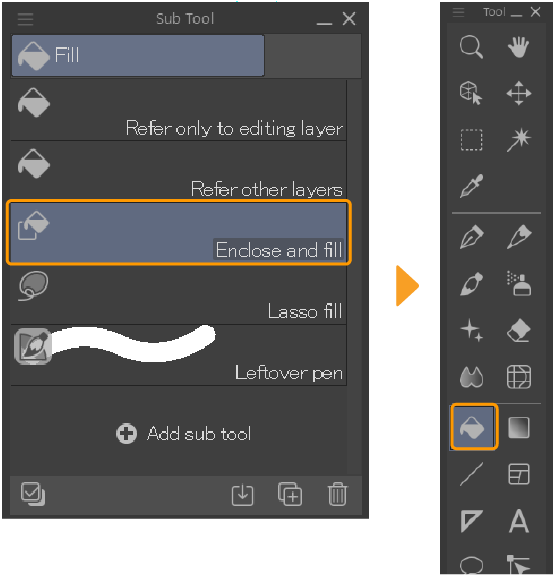Select the Move layer tool
Screen dimensions: 556x576
pos(519,93)
